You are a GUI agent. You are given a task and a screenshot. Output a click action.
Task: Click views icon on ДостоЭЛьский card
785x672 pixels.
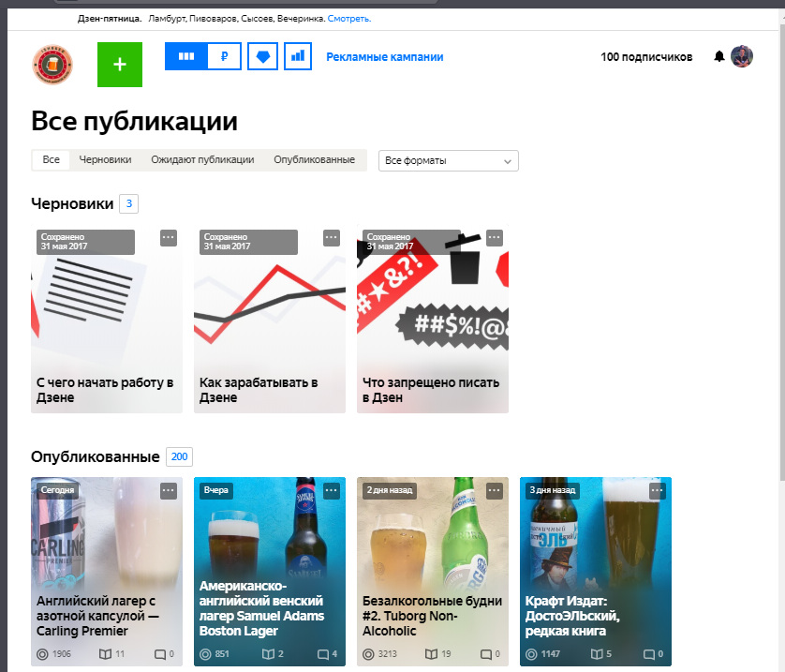(x=531, y=654)
